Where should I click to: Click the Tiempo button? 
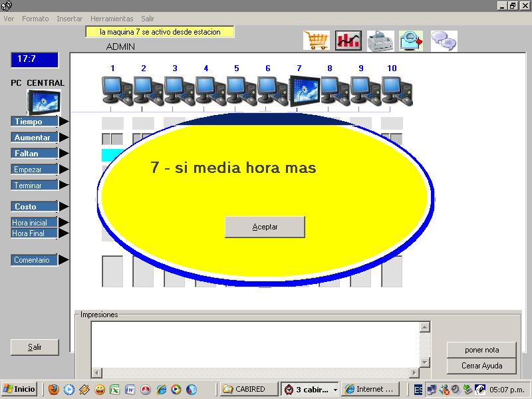coord(35,122)
